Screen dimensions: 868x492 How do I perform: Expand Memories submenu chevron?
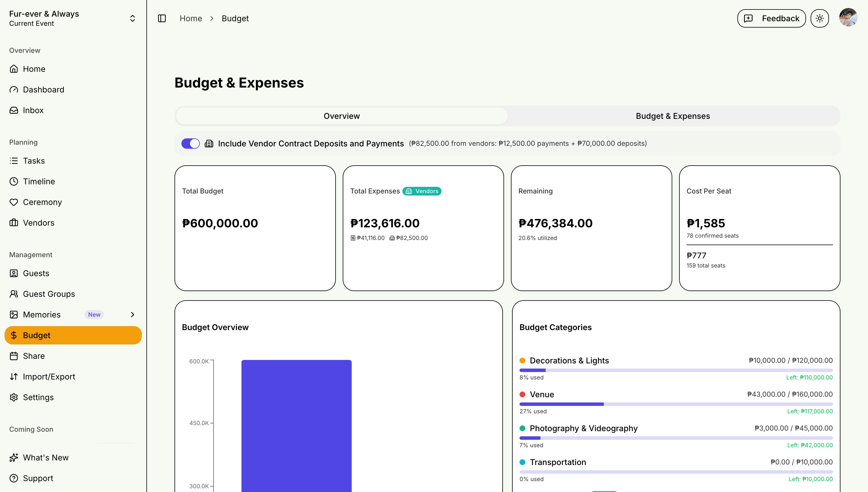[x=132, y=315]
